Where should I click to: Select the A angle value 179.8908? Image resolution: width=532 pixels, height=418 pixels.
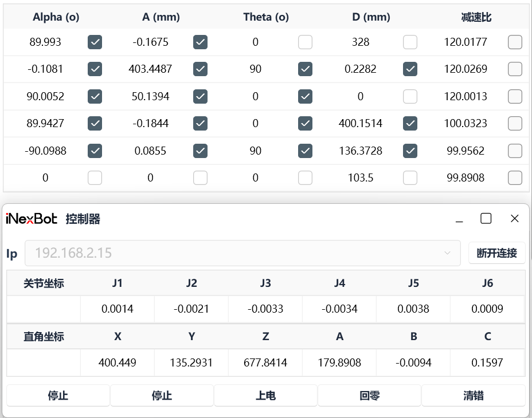(x=339, y=362)
